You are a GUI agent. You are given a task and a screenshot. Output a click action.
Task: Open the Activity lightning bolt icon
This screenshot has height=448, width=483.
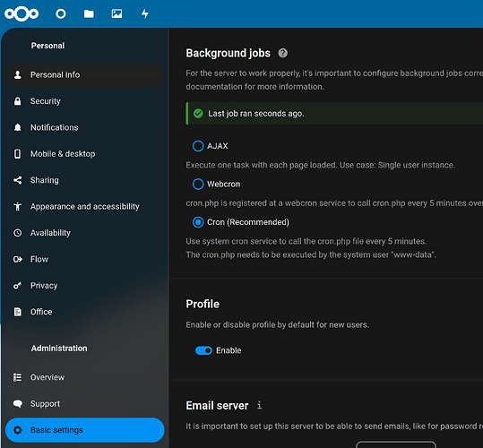click(145, 13)
